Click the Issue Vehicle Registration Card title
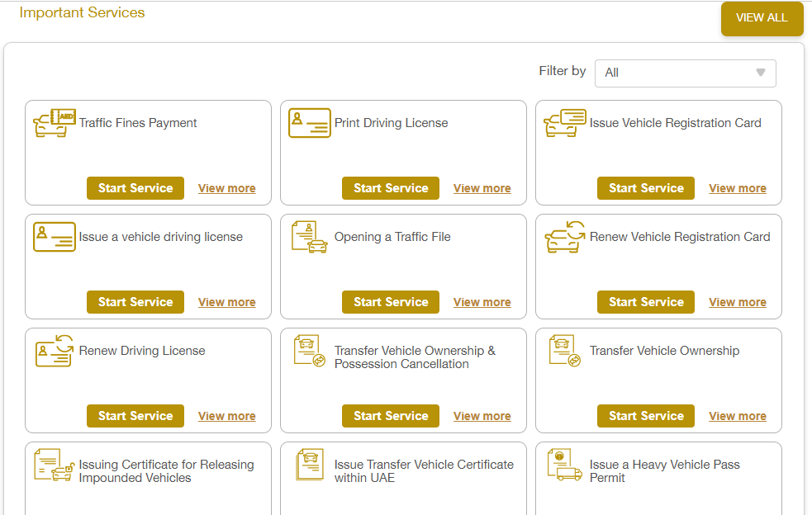Image resolution: width=812 pixels, height=515 pixels. pos(675,123)
